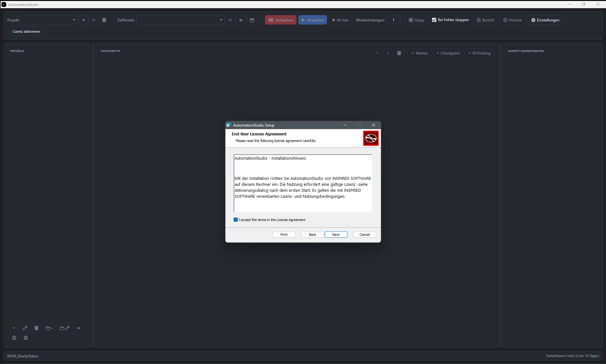The height and width of the screenshot is (364, 606).
Task: Add a KI-Prüfung step
Action: coord(479,53)
